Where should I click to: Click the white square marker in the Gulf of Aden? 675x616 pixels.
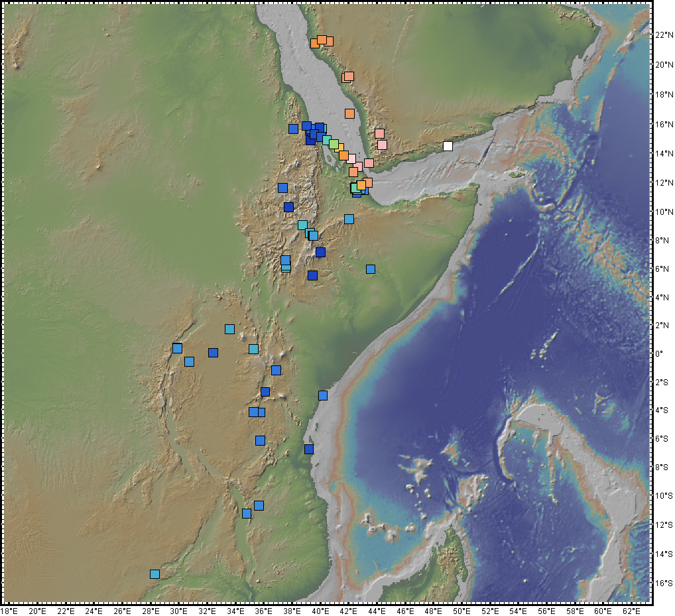pos(448,146)
